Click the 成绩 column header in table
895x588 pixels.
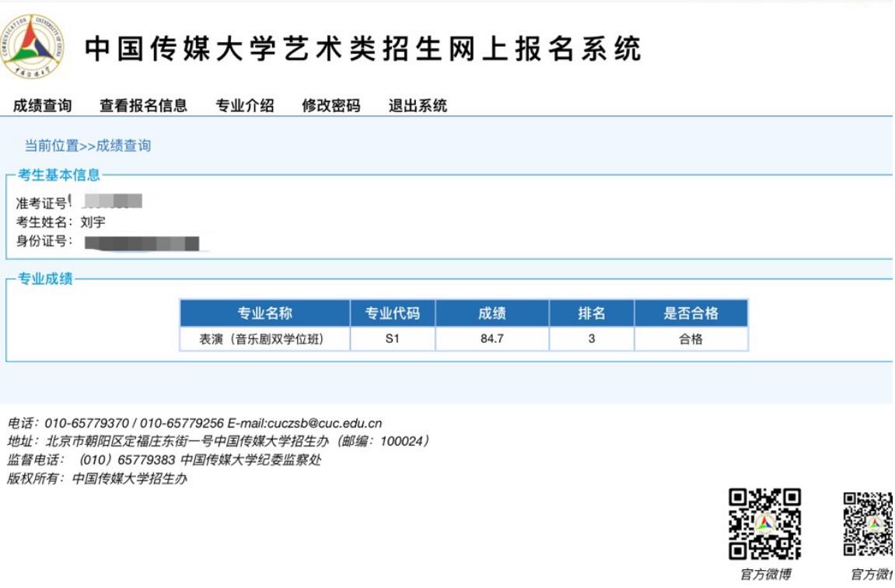pos(491,313)
